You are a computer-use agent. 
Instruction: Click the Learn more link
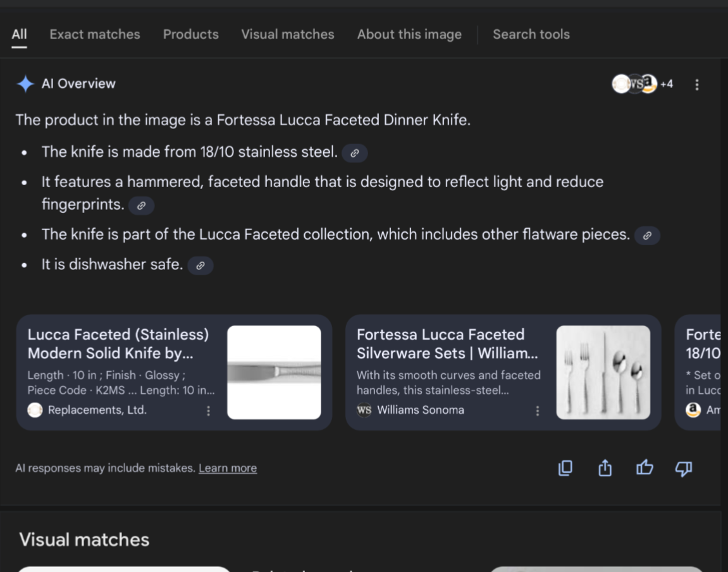pyautogui.click(x=228, y=468)
